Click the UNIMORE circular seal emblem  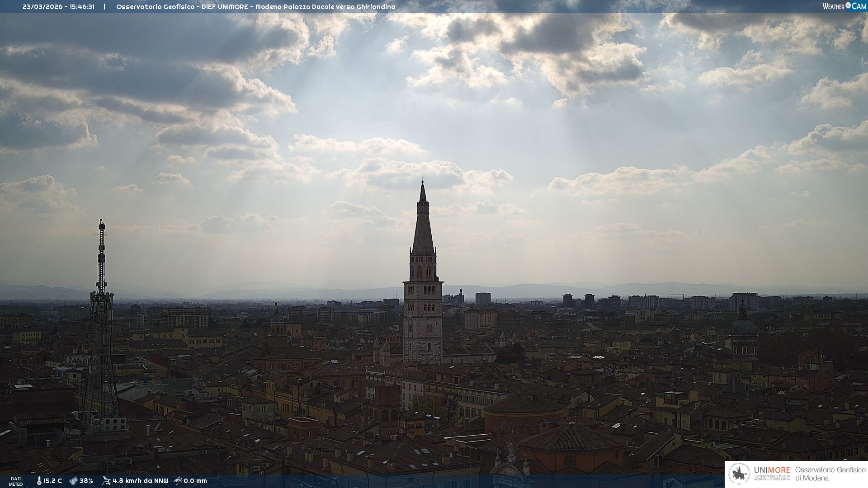point(740,474)
